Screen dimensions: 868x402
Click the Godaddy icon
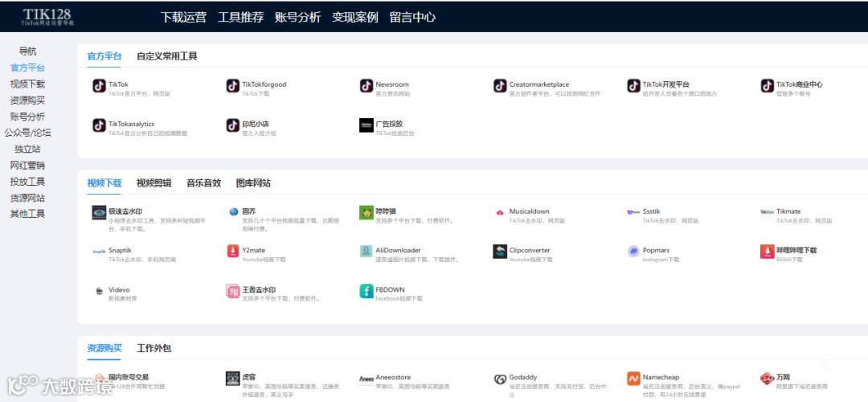pos(500,379)
